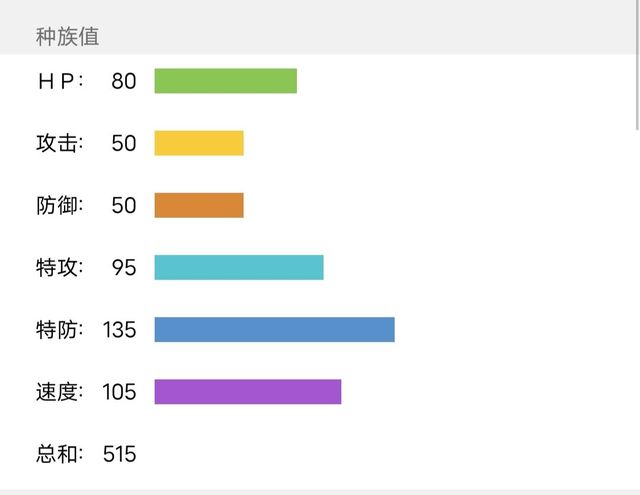This screenshot has height=495, width=640.
Task: Click the blue 特防 stat bar
Action: click(x=274, y=329)
